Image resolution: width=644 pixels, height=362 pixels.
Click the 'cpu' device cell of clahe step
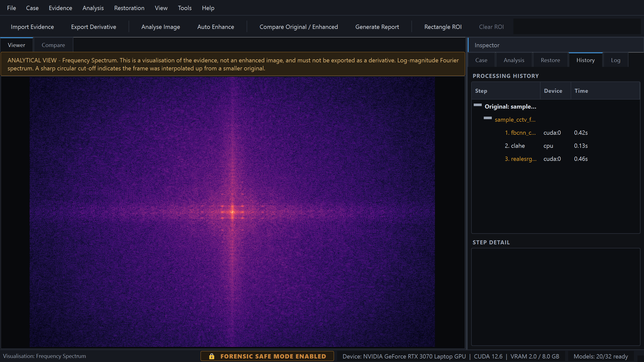pos(548,146)
